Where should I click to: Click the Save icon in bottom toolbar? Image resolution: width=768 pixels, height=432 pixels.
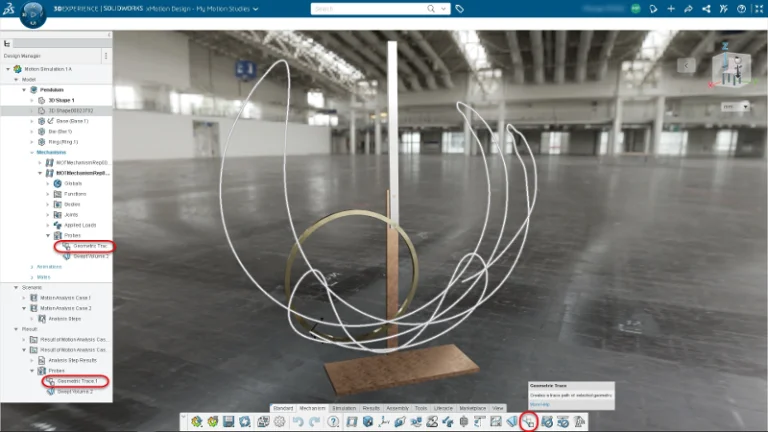click(x=229, y=421)
